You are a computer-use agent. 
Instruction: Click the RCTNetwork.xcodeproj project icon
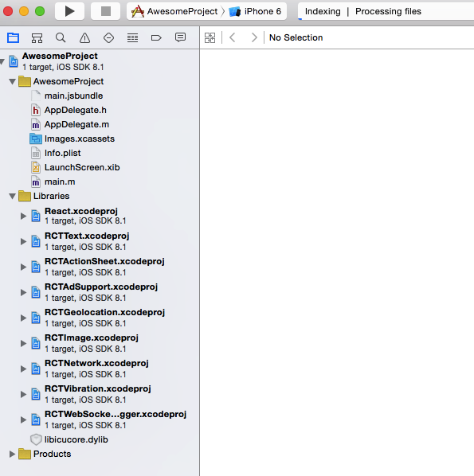pos(36,369)
